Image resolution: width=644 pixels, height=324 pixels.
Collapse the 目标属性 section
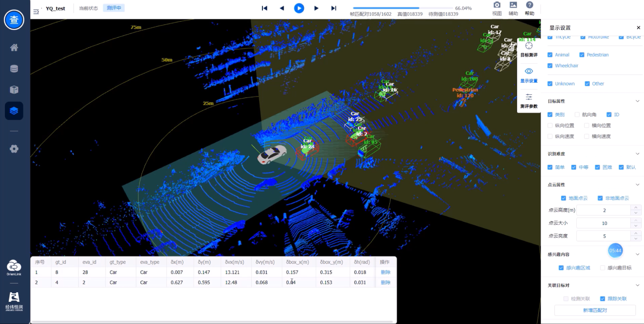[637, 101]
